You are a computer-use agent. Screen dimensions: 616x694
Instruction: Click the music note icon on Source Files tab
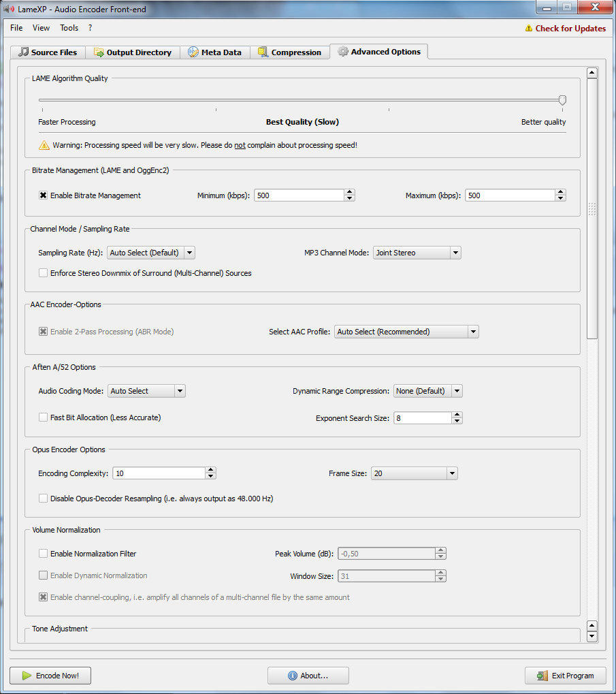click(x=23, y=52)
